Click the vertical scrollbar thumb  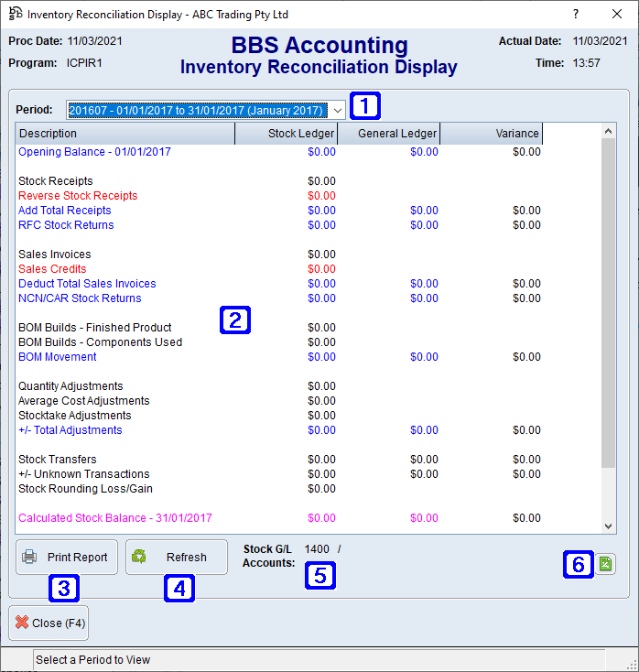tap(608, 303)
